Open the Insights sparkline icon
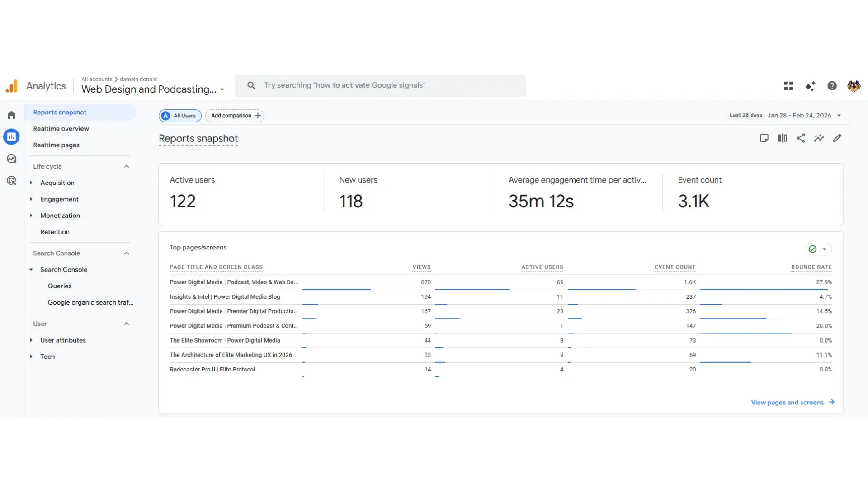868x488 pixels. pos(819,138)
